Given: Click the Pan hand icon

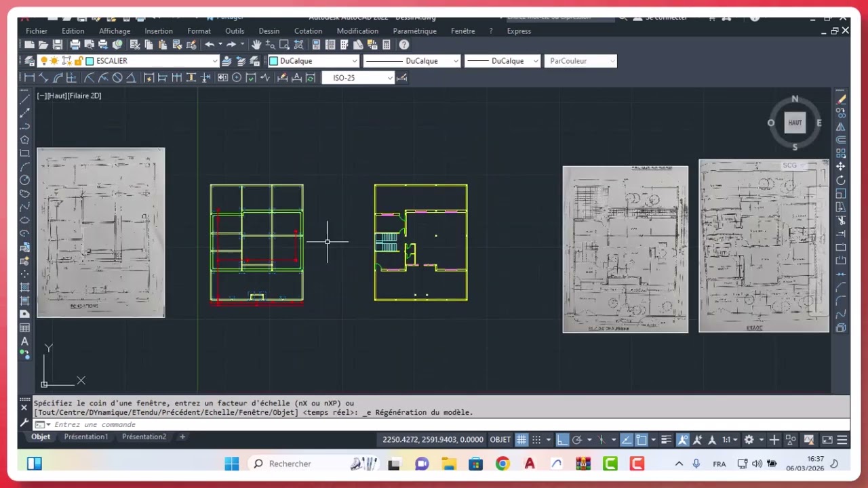Looking at the screenshot, I should (x=256, y=45).
